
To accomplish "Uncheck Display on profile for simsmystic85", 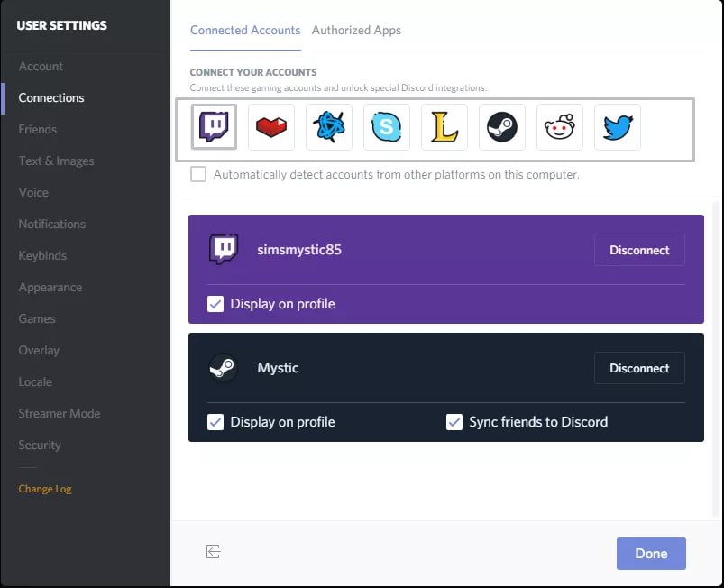I will click(x=215, y=304).
